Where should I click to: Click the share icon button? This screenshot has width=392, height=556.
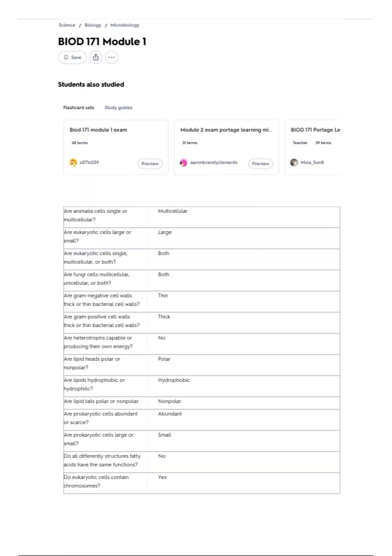click(96, 57)
